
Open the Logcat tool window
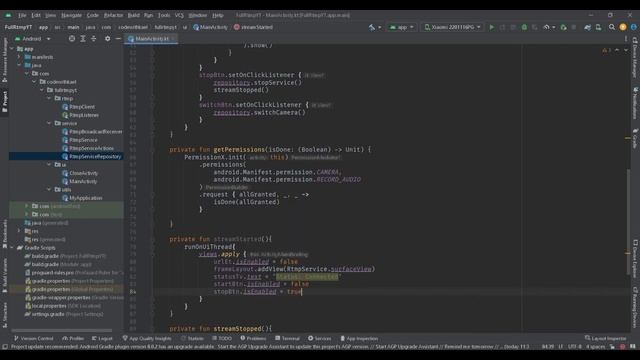(x=102, y=338)
